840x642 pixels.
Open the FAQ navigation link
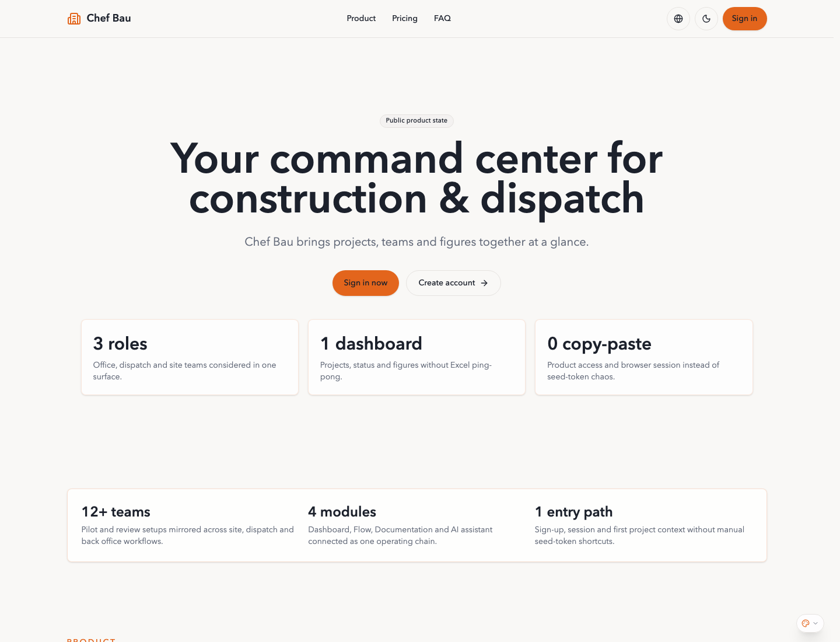click(442, 19)
